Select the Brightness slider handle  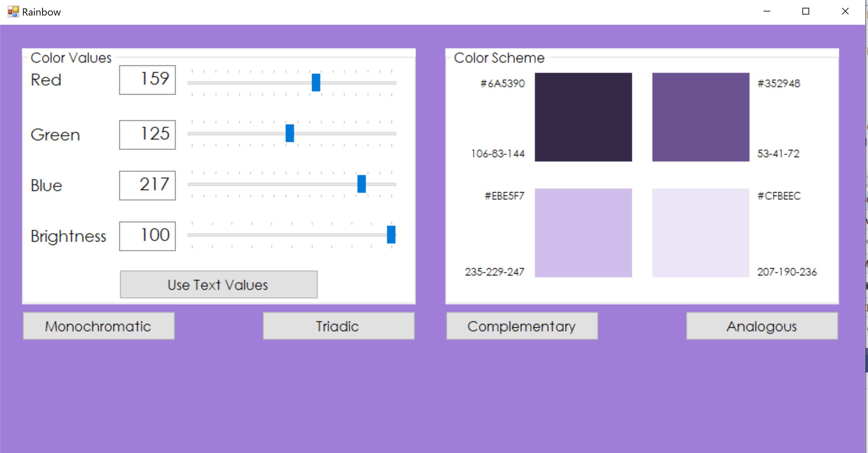tap(391, 234)
